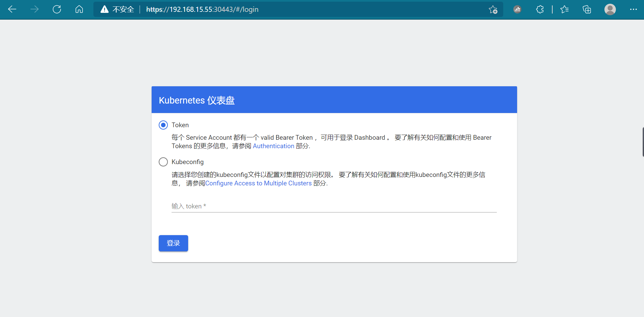Select the Kubeconfig radio button
Viewport: 644px width, 317px height.
(x=163, y=162)
